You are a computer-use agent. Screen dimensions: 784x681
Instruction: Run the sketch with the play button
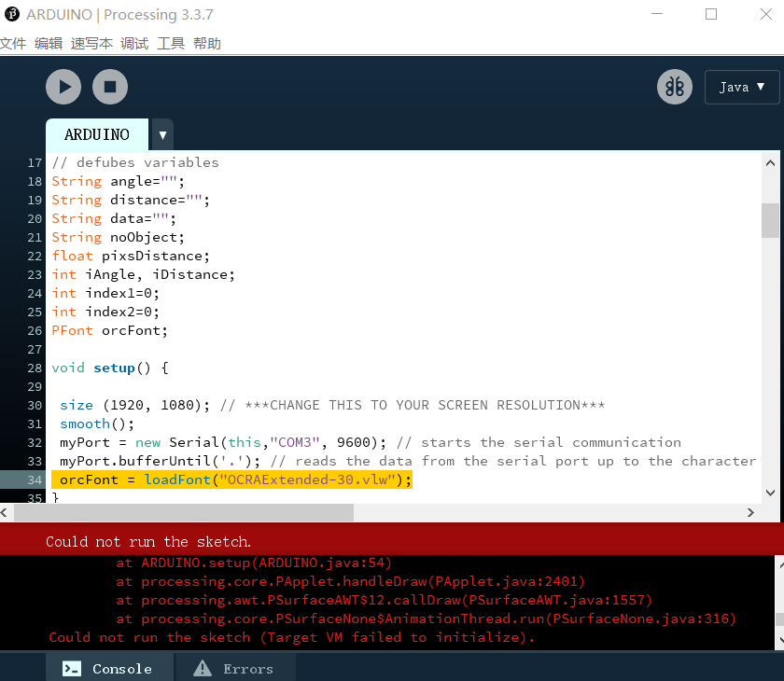coord(63,87)
